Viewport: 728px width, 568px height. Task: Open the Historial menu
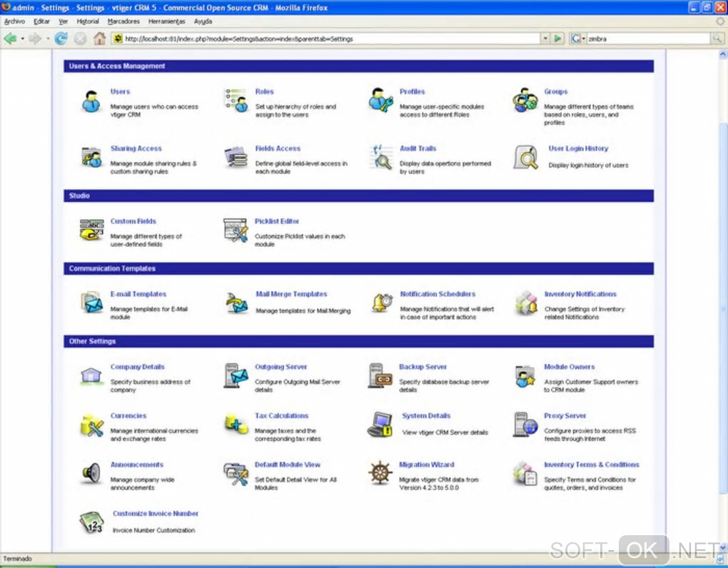pyautogui.click(x=88, y=21)
